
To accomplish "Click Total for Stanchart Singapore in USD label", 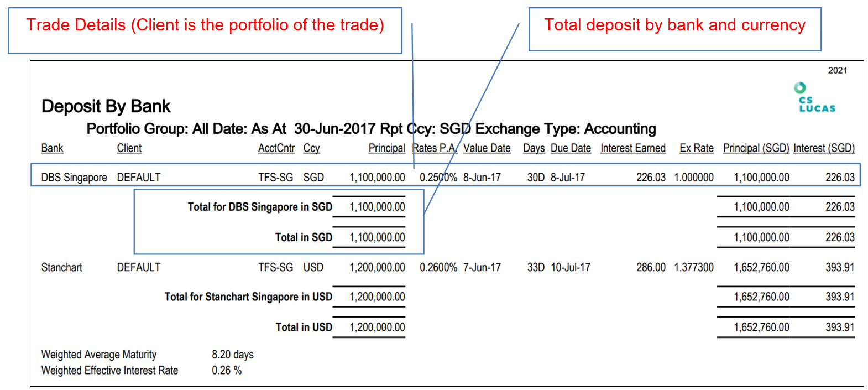I will click(248, 297).
